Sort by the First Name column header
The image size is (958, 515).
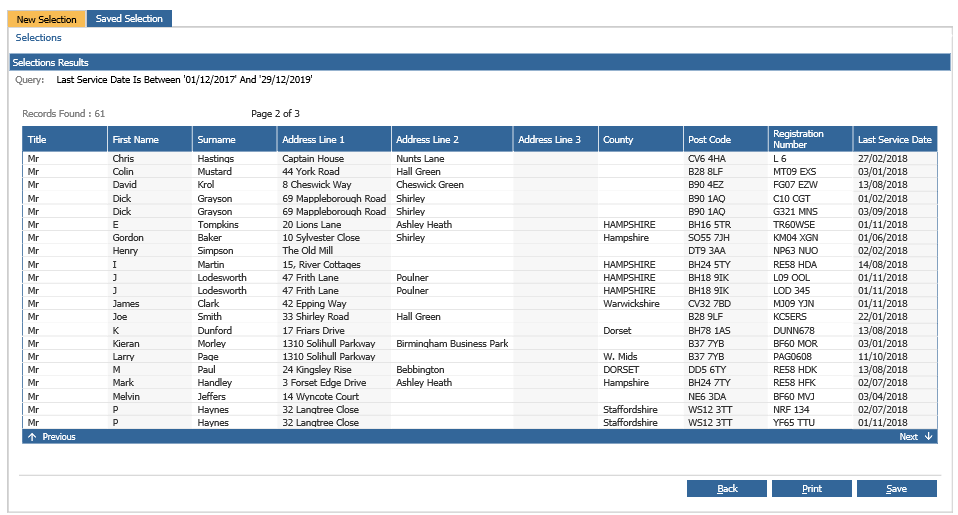(x=150, y=139)
